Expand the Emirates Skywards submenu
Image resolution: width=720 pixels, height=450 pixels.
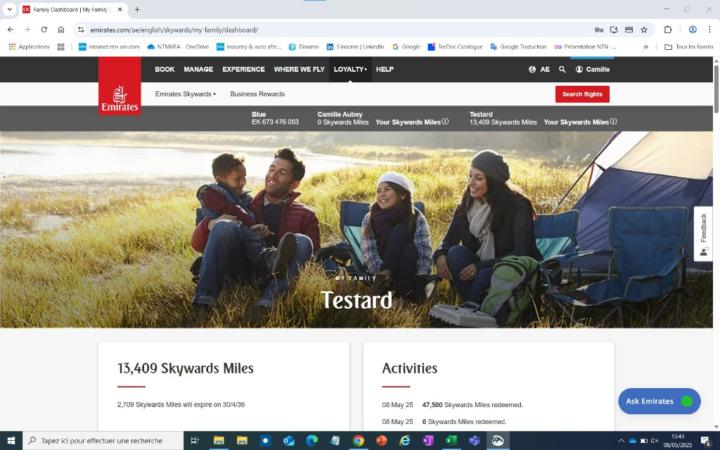(x=186, y=94)
